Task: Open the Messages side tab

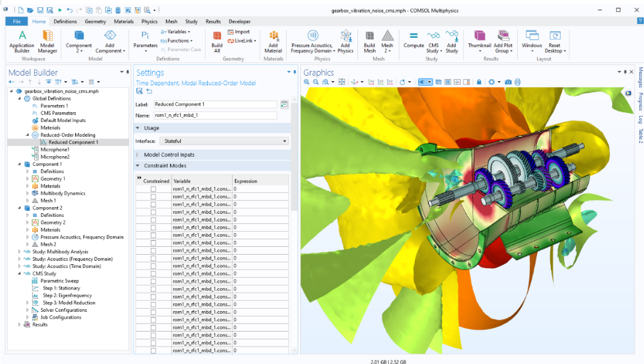Action: pyautogui.click(x=640, y=77)
